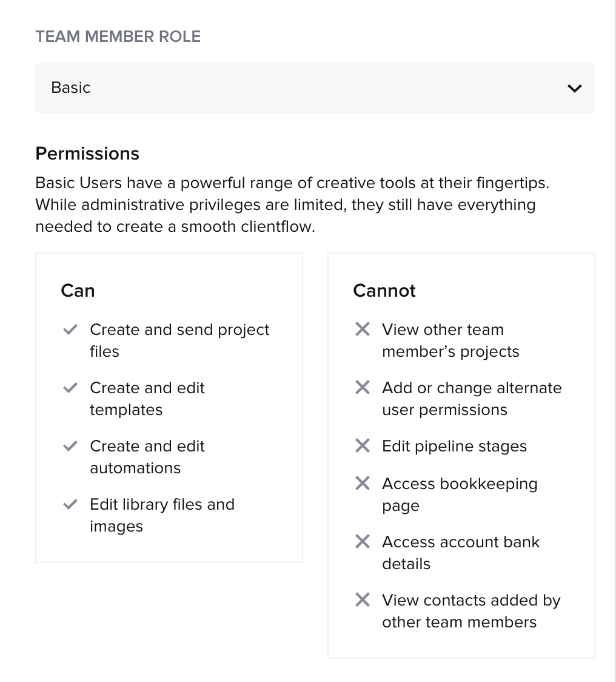Click X icon next to View contacts added
The height and width of the screenshot is (682, 616).
362,600
